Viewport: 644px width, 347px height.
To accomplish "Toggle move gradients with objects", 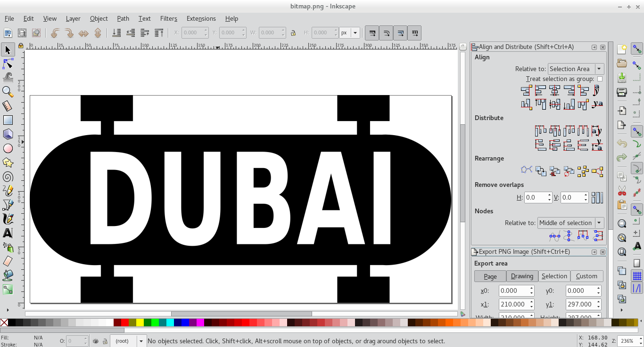I will (x=400, y=33).
